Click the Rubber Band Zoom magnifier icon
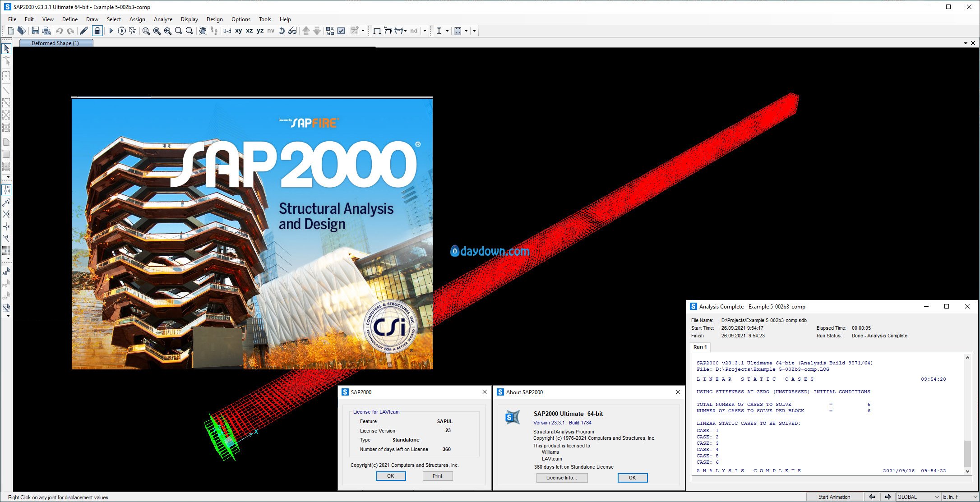The width and height of the screenshot is (980, 502). (146, 31)
